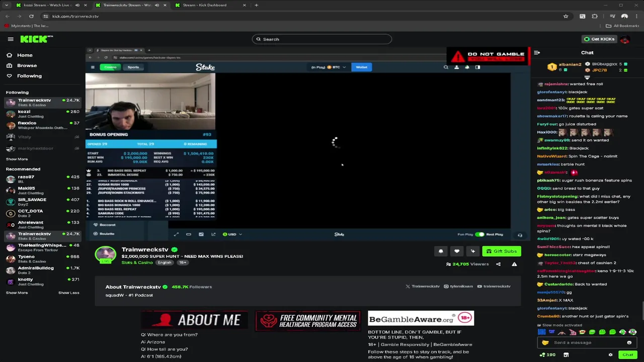Open the user profile avatar in header
This screenshot has width=644, height=362.
(625, 39)
